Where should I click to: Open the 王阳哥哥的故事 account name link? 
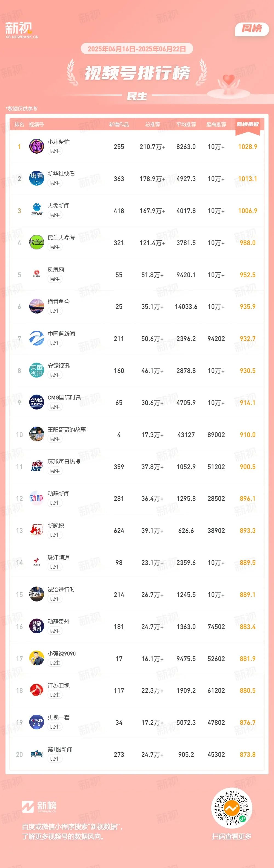pyautogui.click(x=67, y=429)
